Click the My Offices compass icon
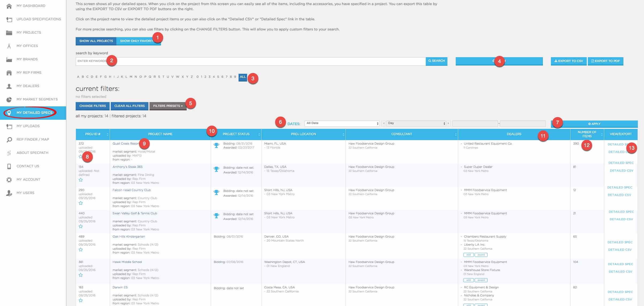 click(x=9, y=46)
